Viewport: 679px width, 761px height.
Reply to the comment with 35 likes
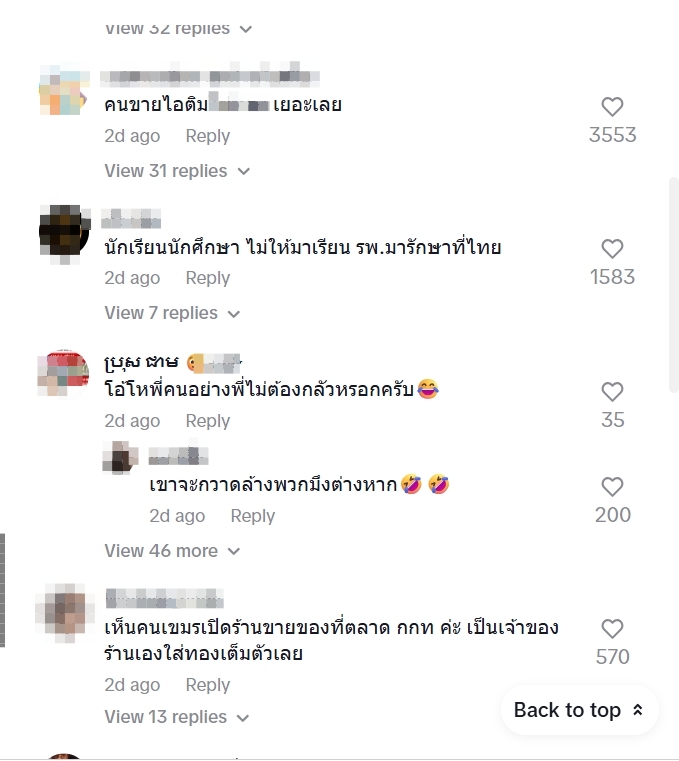tap(208, 421)
